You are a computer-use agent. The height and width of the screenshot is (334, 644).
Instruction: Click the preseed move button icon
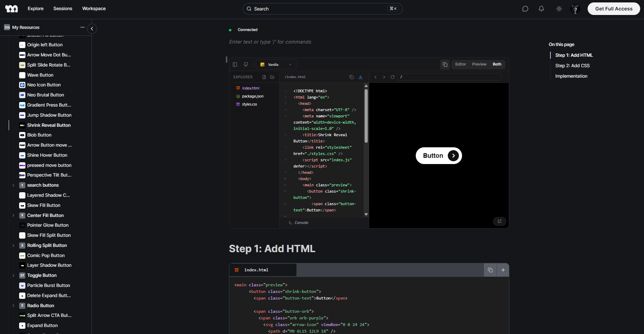pos(22,165)
